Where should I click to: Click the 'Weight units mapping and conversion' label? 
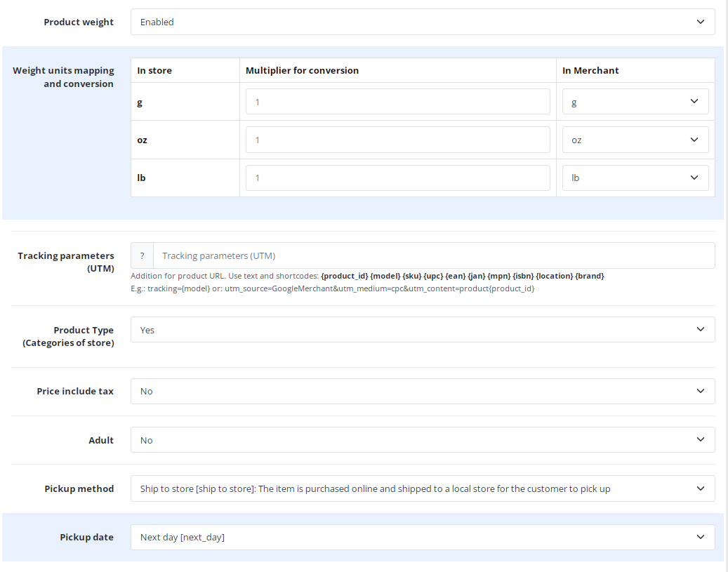tap(63, 77)
